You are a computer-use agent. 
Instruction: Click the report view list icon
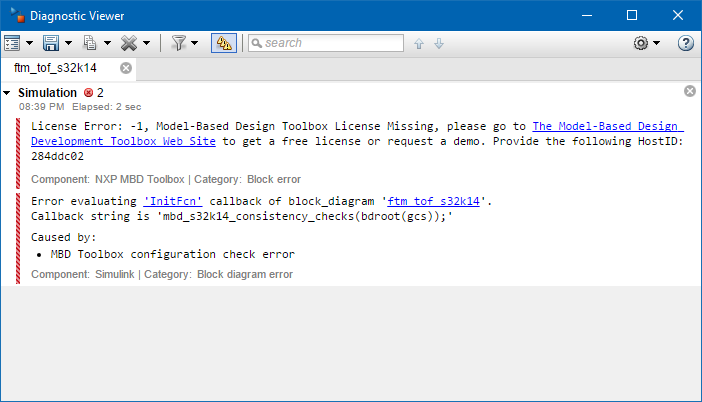[12, 43]
